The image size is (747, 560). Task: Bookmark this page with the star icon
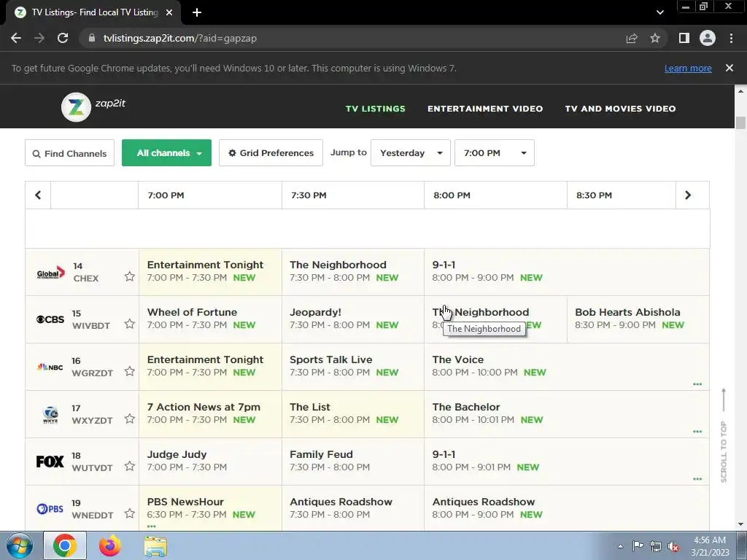click(655, 38)
